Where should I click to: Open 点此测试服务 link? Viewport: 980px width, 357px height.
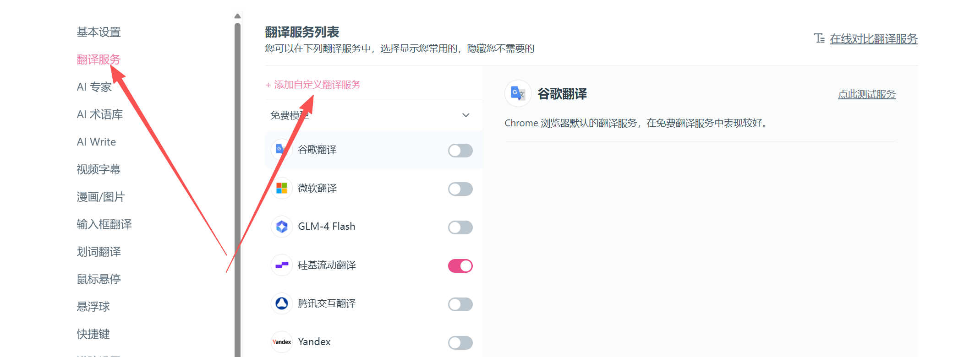point(867,94)
